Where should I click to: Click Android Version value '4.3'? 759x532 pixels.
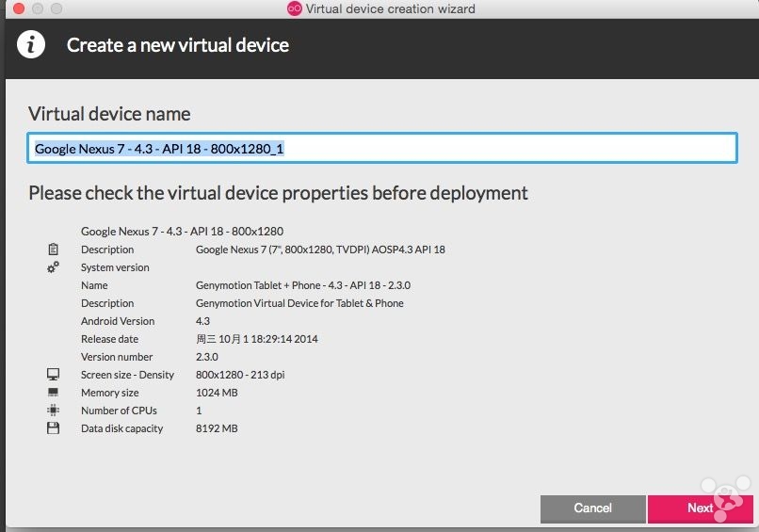pos(202,321)
